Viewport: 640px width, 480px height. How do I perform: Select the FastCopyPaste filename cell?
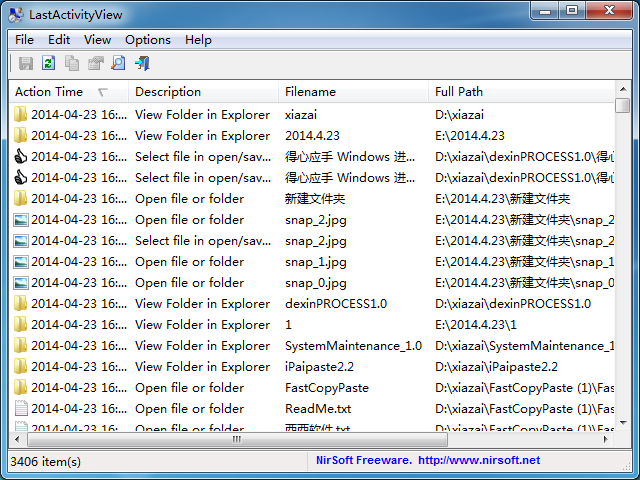coord(327,388)
